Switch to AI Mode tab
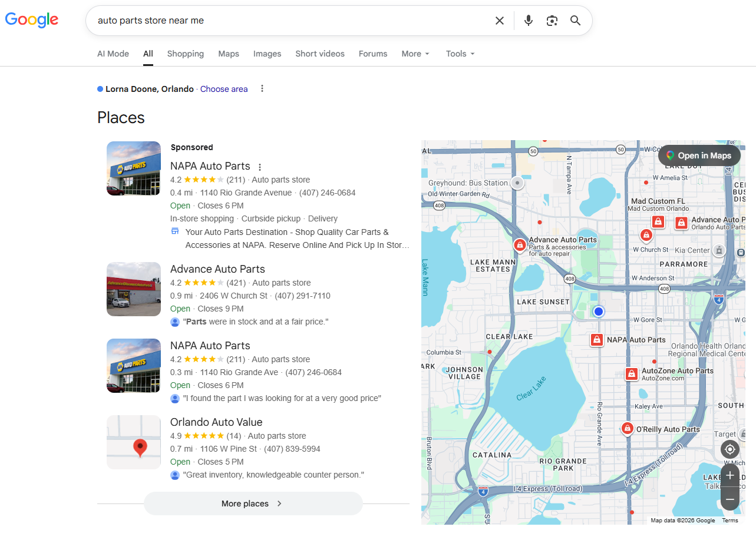The width and height of the screenshot is (756, 540). point(113,54)
